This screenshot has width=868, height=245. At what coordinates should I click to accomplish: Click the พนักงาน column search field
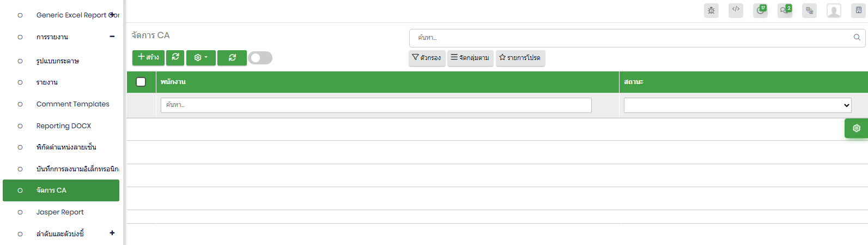click(376, 105)
